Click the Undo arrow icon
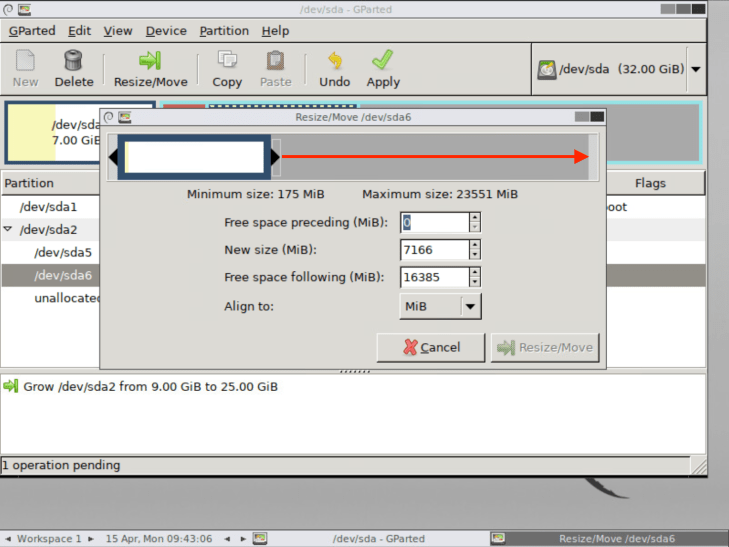 coord(335,60)
